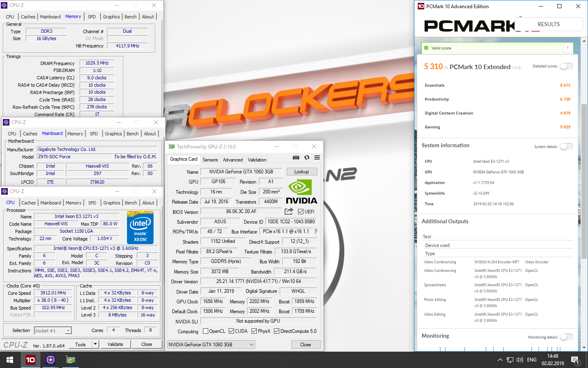The height and width of the screenshot is (368, 588).
Task: Click the Digital Content Creation row
Action: click(497, 113)
